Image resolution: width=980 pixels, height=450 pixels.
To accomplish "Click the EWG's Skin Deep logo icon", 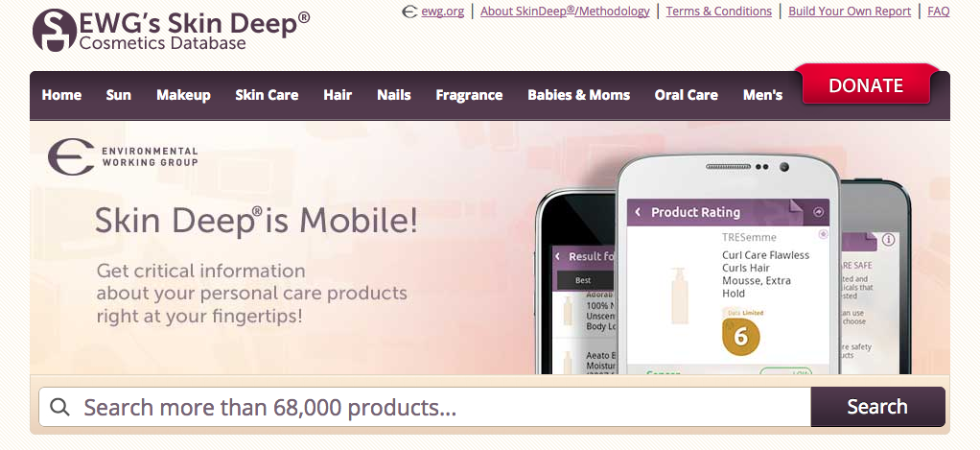I will pyautogui.click(x=55, y=30).
